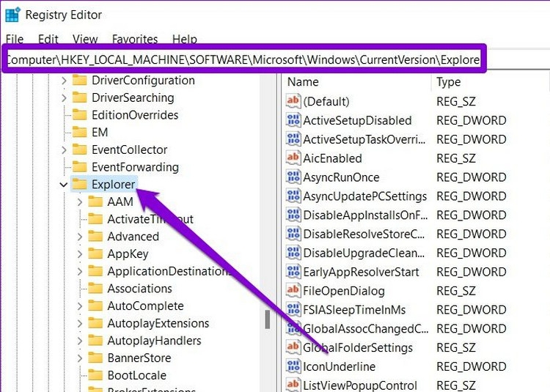This screenshot has width=550, height=392.
Task: Click the FileOpenDialog string value icon
Action: pos(293,290)
